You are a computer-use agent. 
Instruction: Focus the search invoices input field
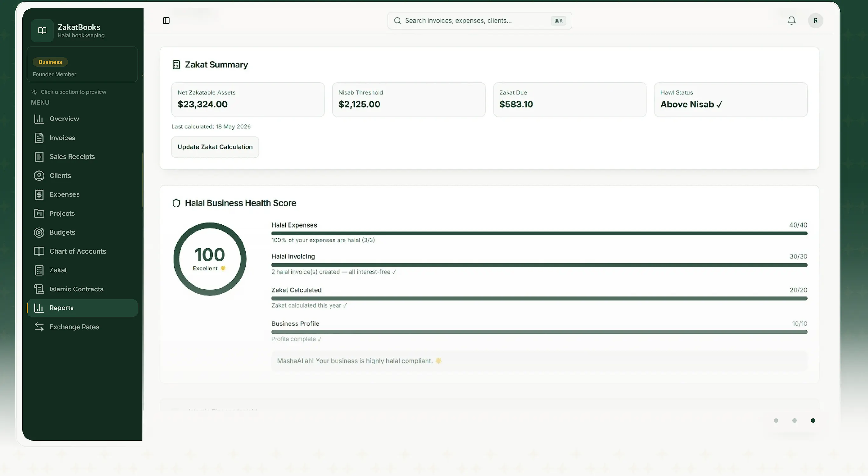(x=480, y=21)
